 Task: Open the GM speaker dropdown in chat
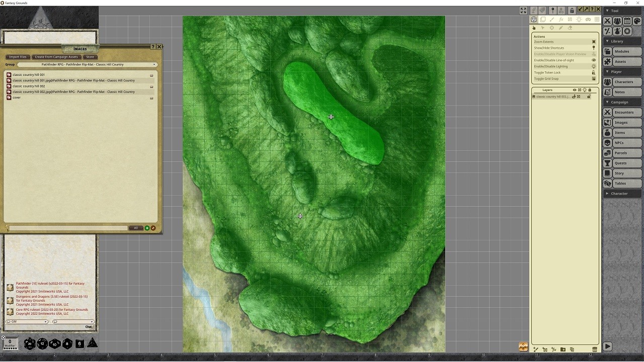click(x=27, y=322)
